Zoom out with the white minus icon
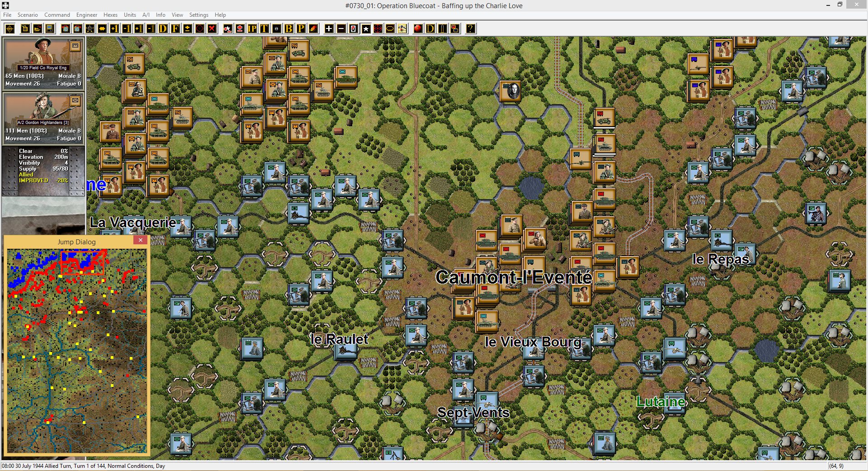The width and height of the screenshot is (868, 471). tap(341, 29)
